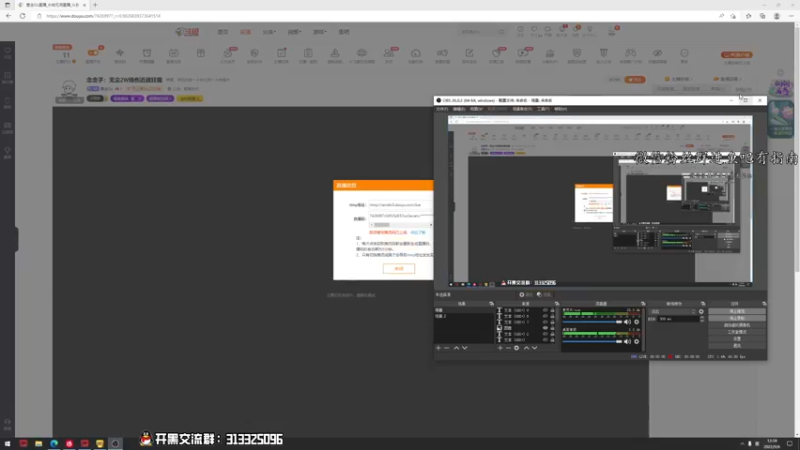The image size is (800, 450).
Task: Click the clock history icon in Douyu header
Action: coord(520,30)
